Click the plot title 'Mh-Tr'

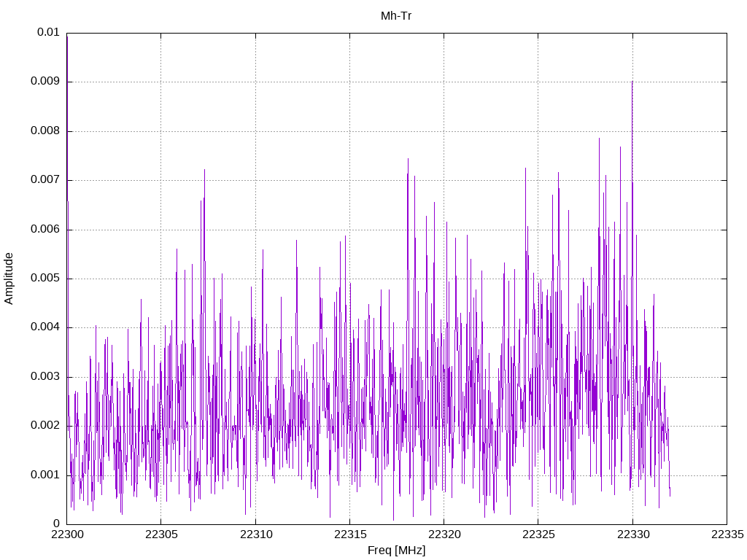click(x=396, y=16)
